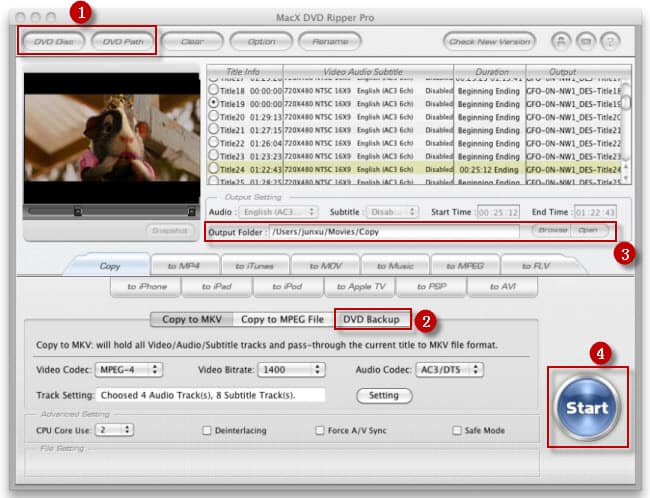Enable the Deinterlacing checkbox
The image size is (650, 498).
pos(206,430)
